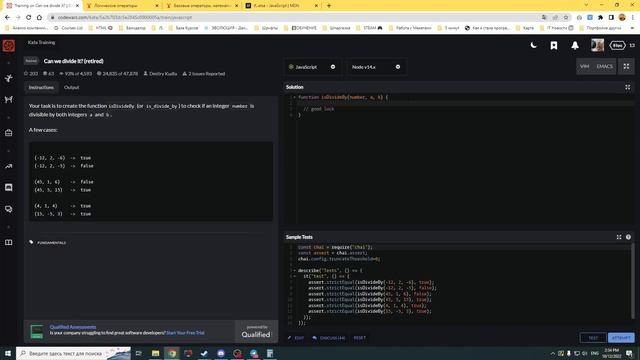Switch to the third browser tab
640x360 pixels.
point(202,6)
